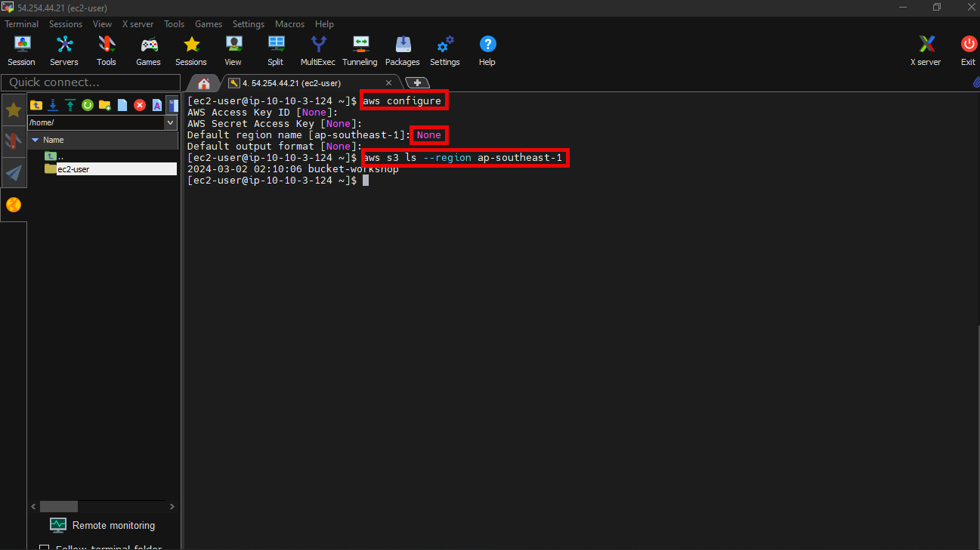Go to parent folder in SFTP toolbar
This screenshot has width=980, height=550.
point(36,105)
